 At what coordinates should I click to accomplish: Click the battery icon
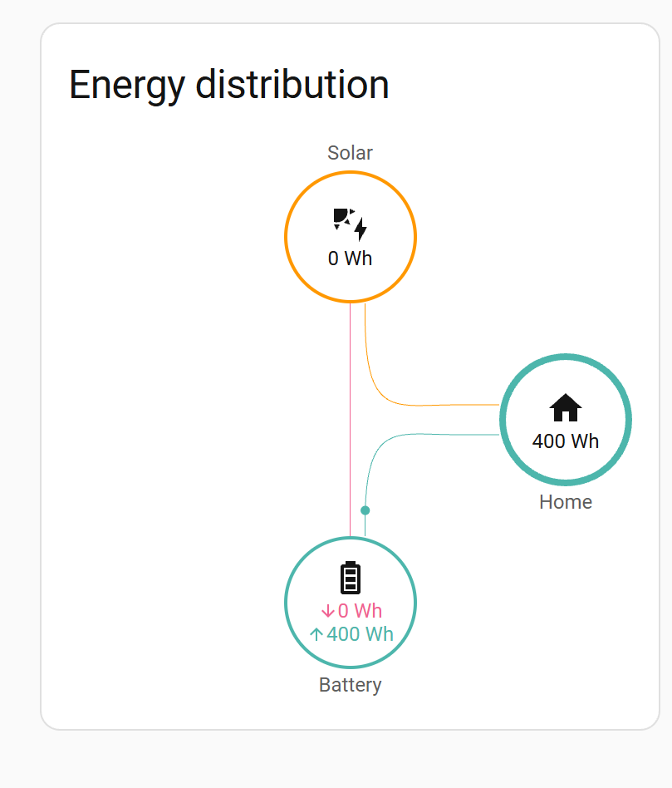click(351, 578)
